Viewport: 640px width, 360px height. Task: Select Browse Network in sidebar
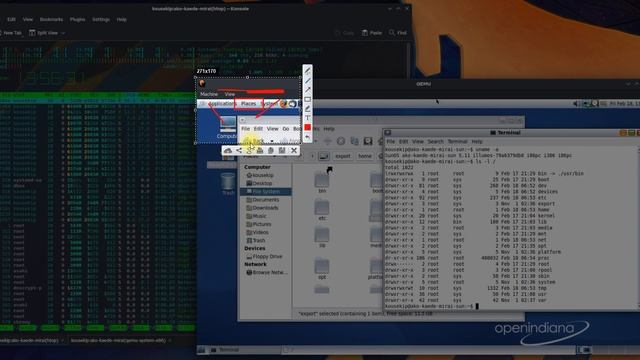[x=267, y=272]
